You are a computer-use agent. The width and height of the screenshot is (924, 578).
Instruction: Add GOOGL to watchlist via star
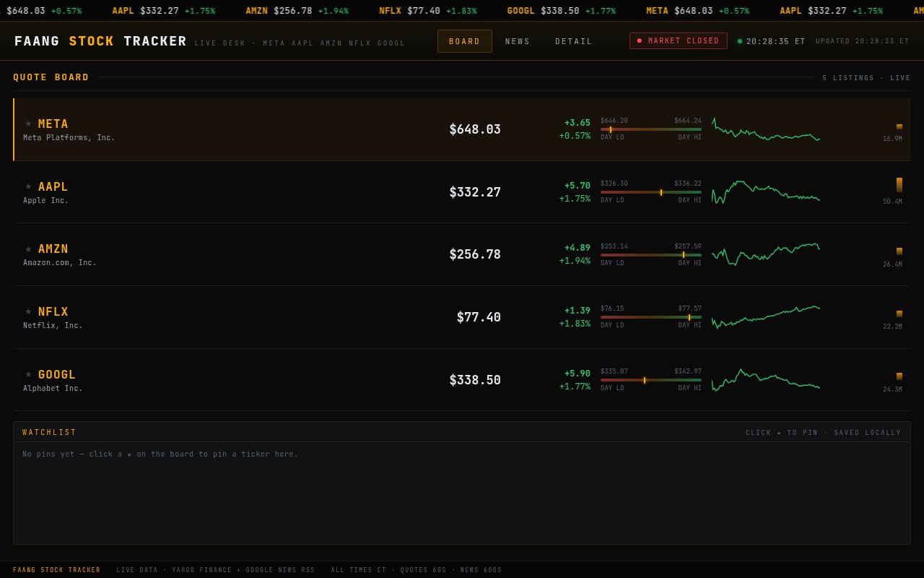point(29,374)
